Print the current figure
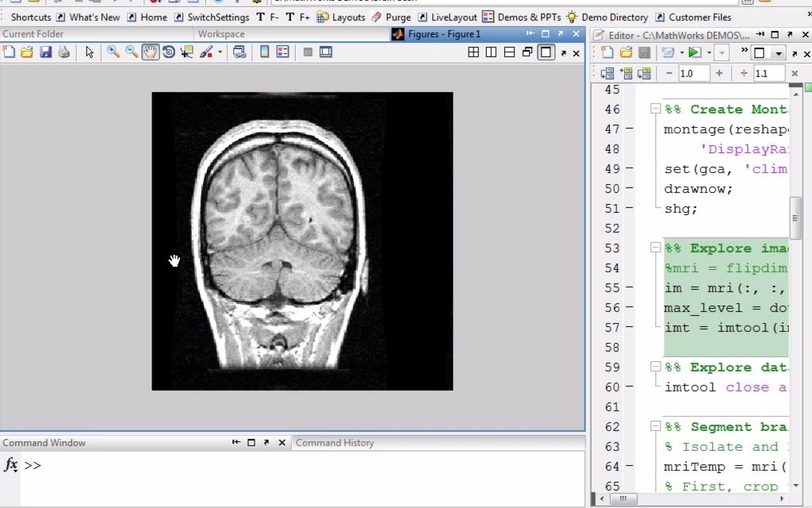The height and width of the screenshot is (508, 812). point(63,52)
